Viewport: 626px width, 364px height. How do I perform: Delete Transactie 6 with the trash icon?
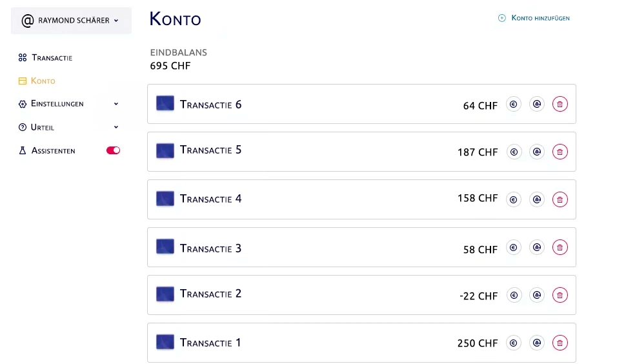560,104
